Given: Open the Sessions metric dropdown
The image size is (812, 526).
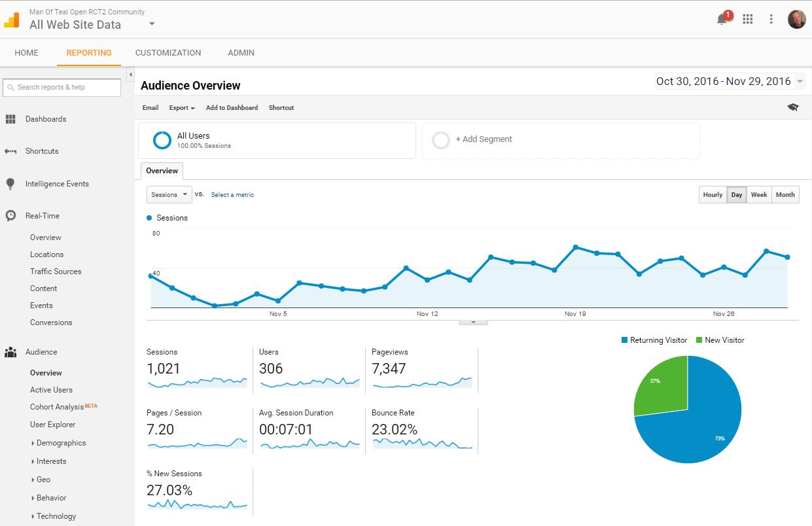Looking at the screenshot, I should tap(169, 195).
